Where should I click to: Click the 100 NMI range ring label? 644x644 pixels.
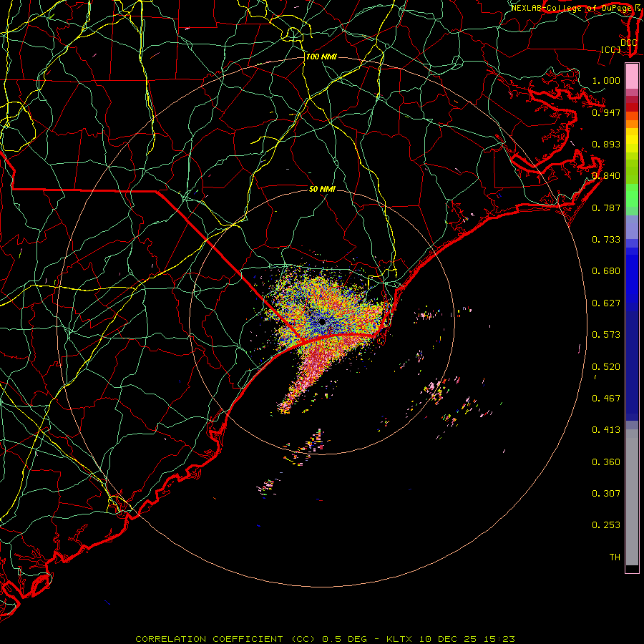coord(321,57)
